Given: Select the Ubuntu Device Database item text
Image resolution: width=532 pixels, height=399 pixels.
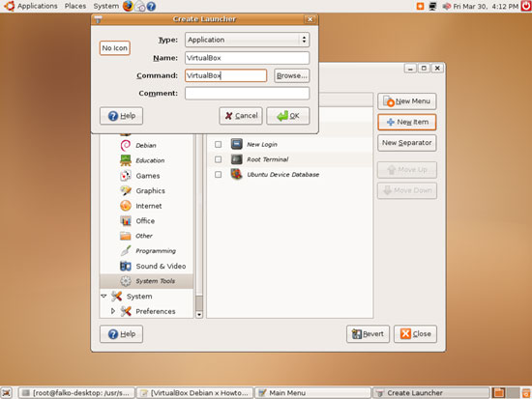Looking at the screenshot, I should tap(283, 175).
